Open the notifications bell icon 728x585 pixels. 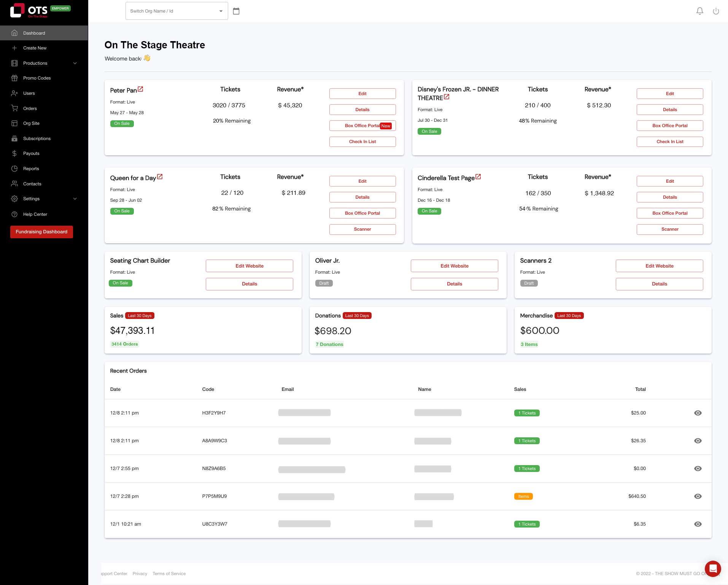point(700,11)
